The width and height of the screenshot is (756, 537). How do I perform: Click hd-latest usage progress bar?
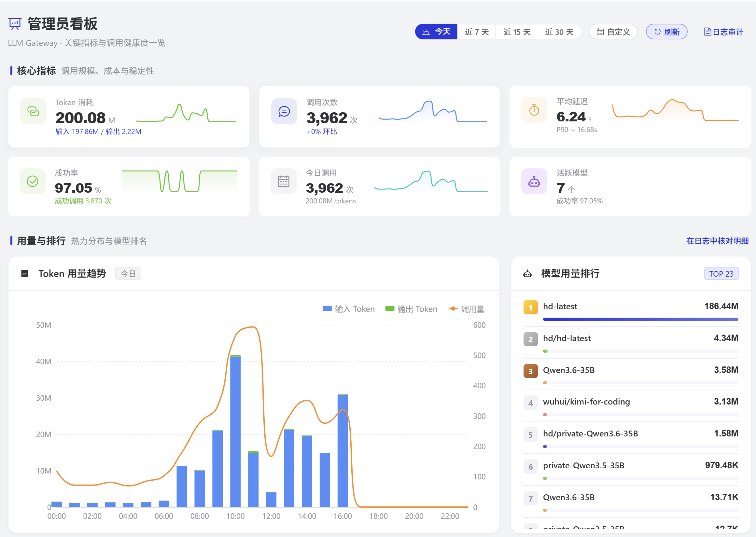coord(641,319)
